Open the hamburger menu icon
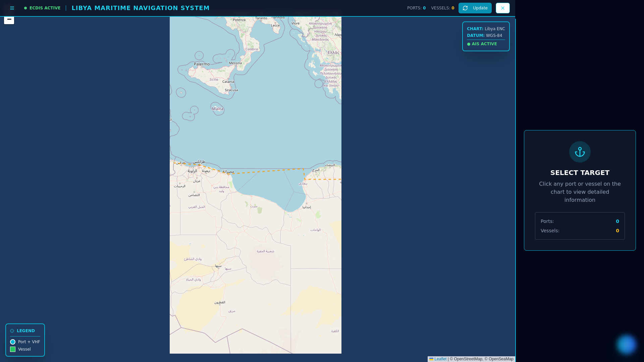Image resolution: width=644 pixels, height=362 pixels. (x=12, y=8)
